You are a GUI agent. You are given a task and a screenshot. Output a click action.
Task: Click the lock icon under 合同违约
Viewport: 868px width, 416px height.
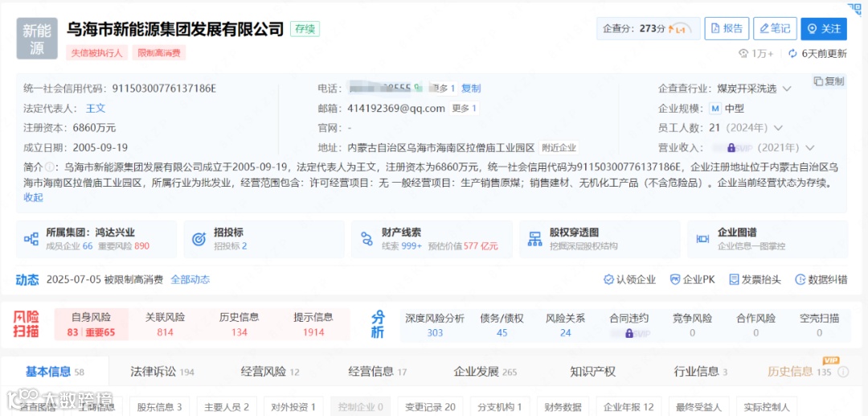pyautogui.click(x=628, y=333)
